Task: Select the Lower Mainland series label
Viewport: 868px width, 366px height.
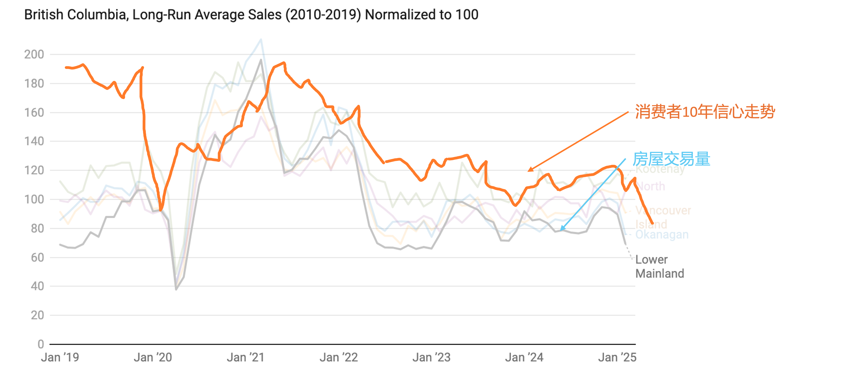Action: click(660, 266)
